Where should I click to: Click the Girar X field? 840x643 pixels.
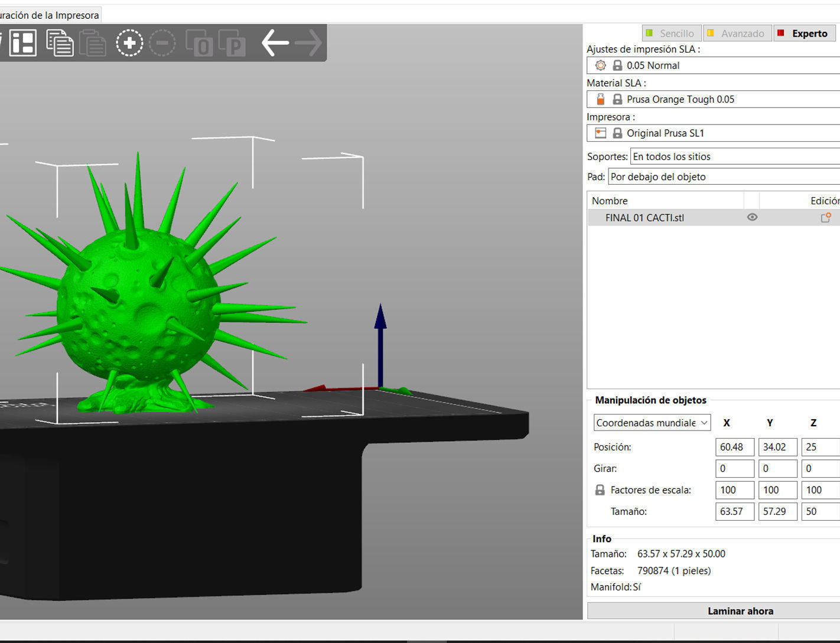[x=735, y=469]
